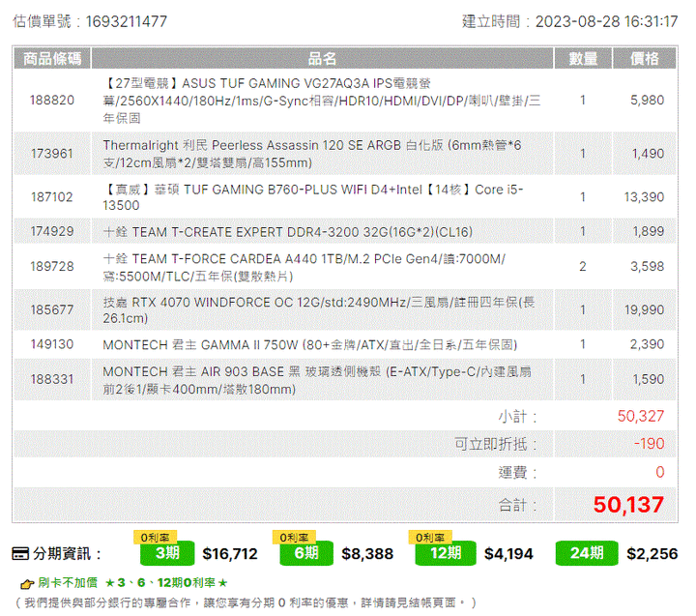The width and height of the screenshot is (696, 616).
Task: Select the 3期 installment button
Action: 167,553
